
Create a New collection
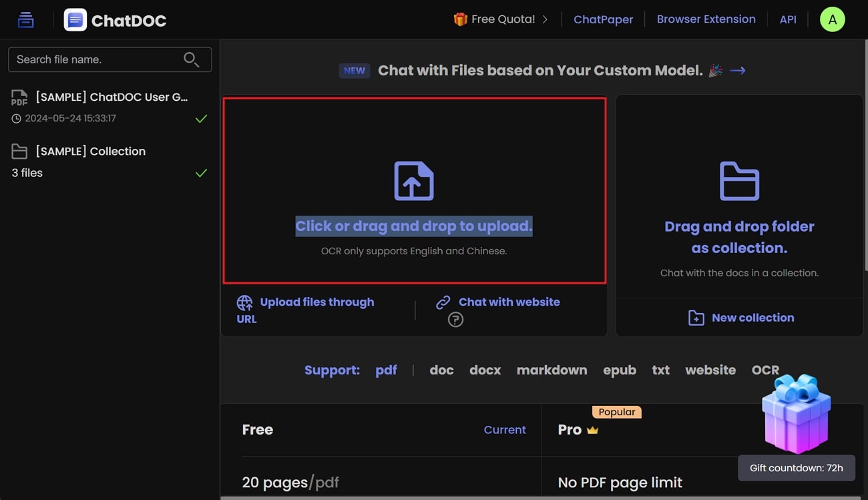coord(753,318)
